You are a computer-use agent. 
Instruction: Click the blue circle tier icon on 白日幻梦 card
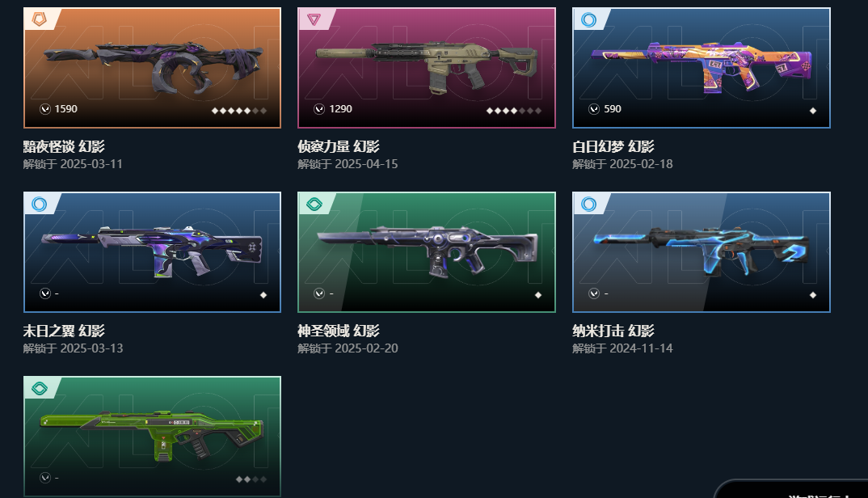(x=588, y=20)
